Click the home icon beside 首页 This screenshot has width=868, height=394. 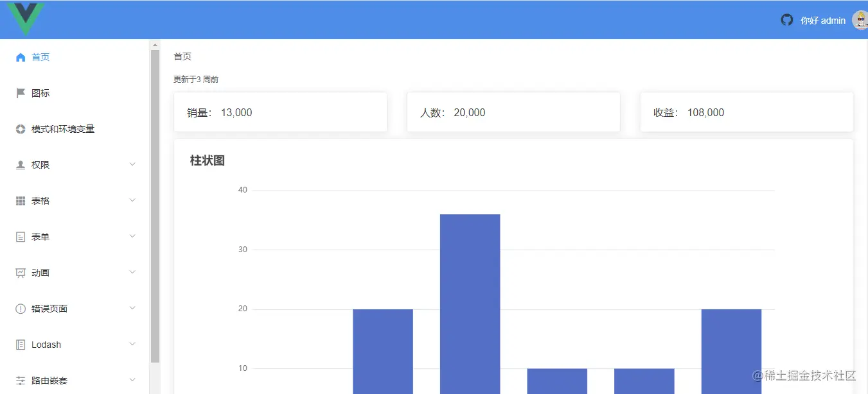click(21, 57)
